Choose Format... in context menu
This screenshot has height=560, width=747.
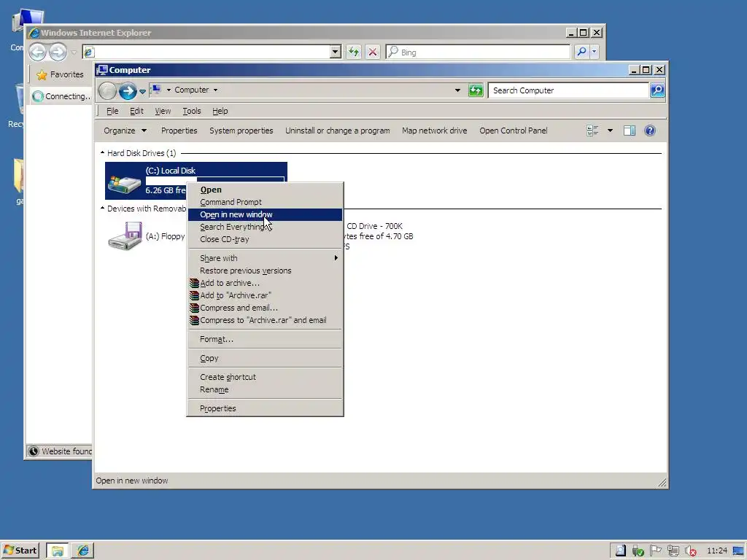coord(265,339)
